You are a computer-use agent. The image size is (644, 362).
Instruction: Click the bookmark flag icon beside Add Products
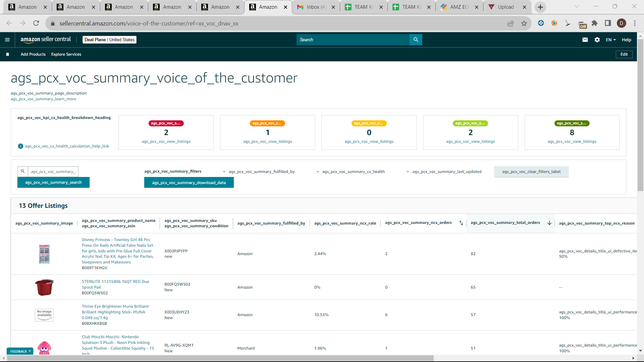click(7, 54)
